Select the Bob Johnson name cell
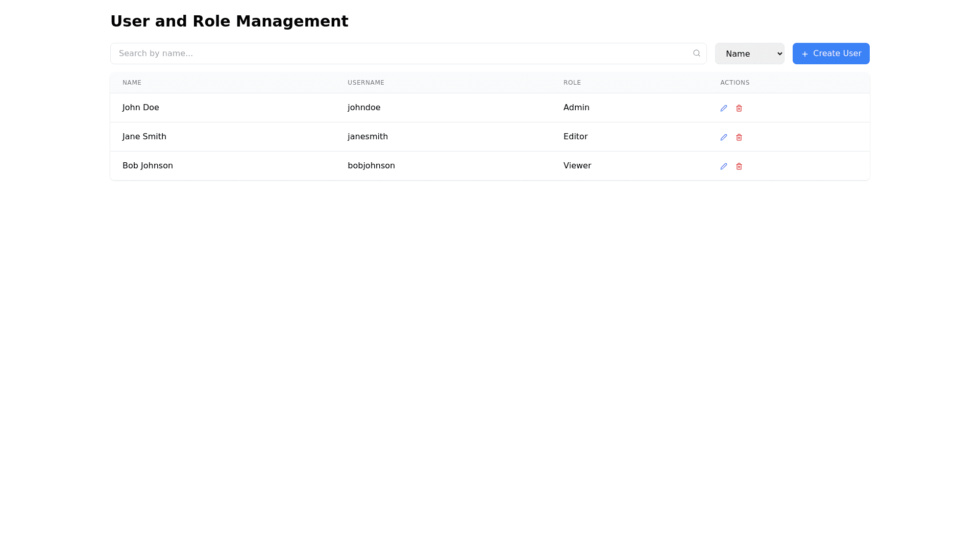This screenshot has height=551, width=980. (x=148, y=166)
